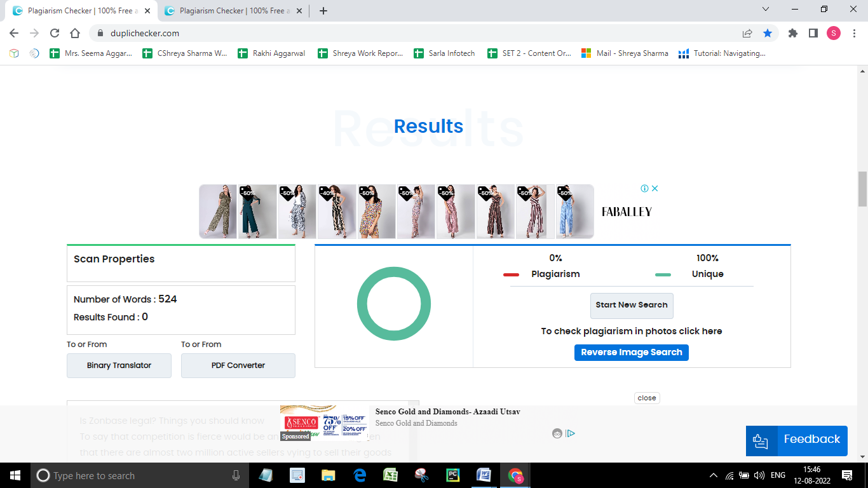Switch to the first Plagiarism Checker tab
The width and height of the screenshot is (868, 488).
click(x=81, y=11)
